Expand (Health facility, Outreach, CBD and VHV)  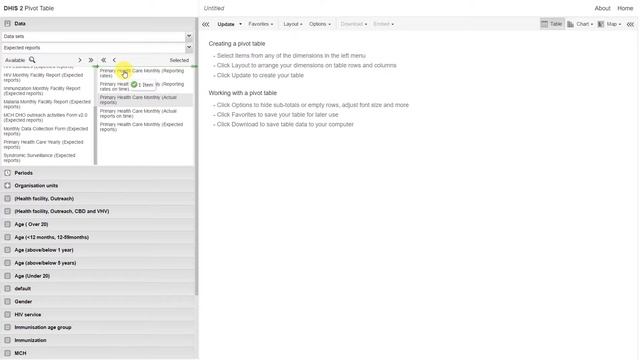pos(98,211)
